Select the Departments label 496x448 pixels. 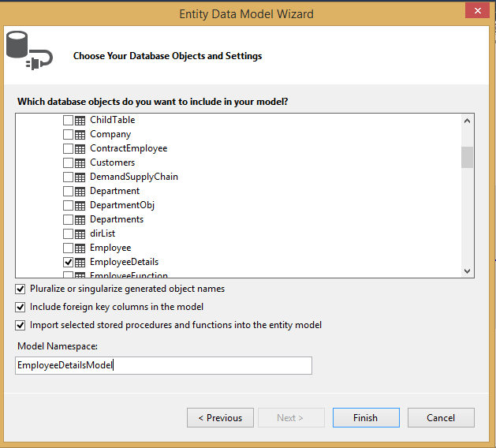(117, 219)
